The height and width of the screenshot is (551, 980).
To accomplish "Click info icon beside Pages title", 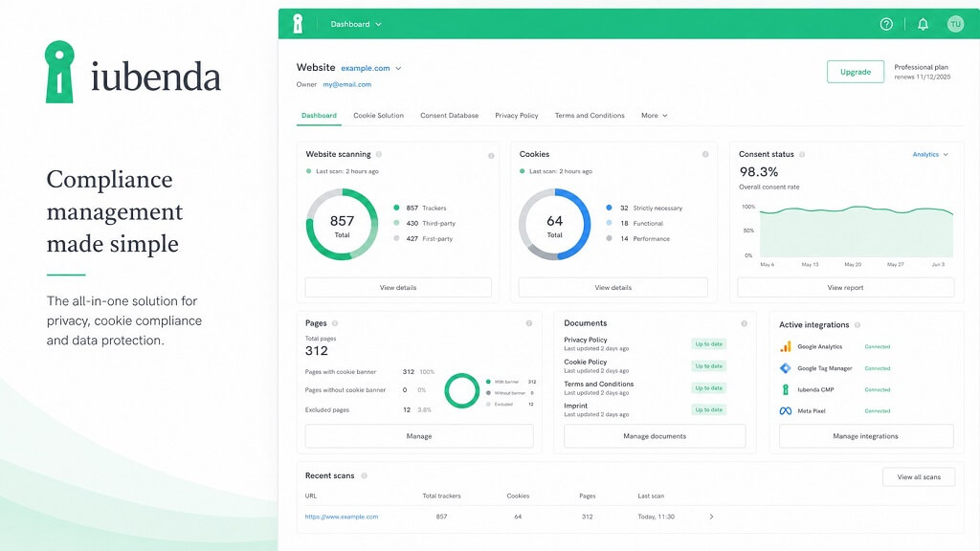I will coord(335,323).
